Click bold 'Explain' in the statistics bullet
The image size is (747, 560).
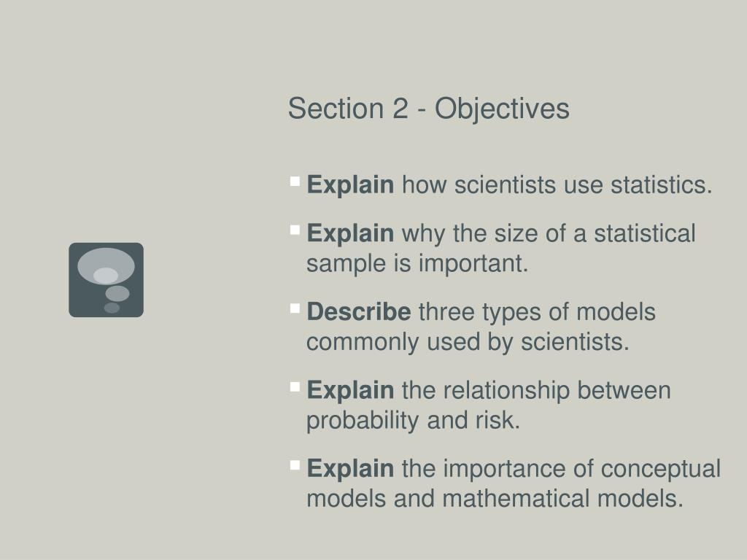[350, 185]
